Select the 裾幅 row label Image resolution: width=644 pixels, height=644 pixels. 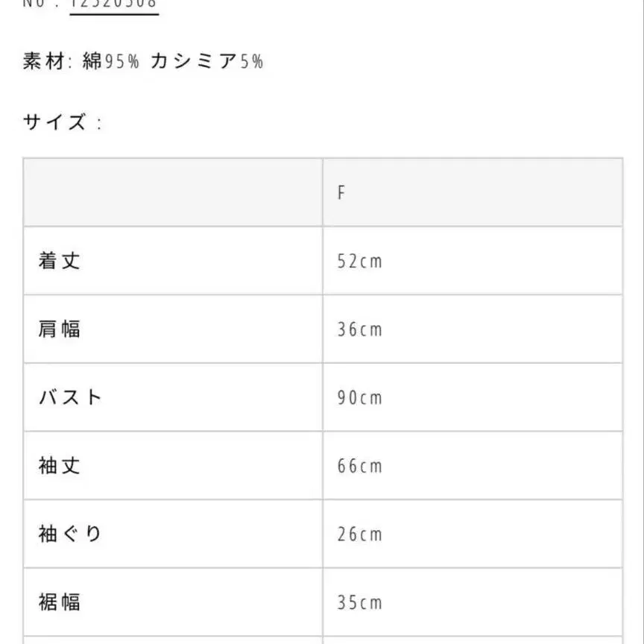(60, 602)
